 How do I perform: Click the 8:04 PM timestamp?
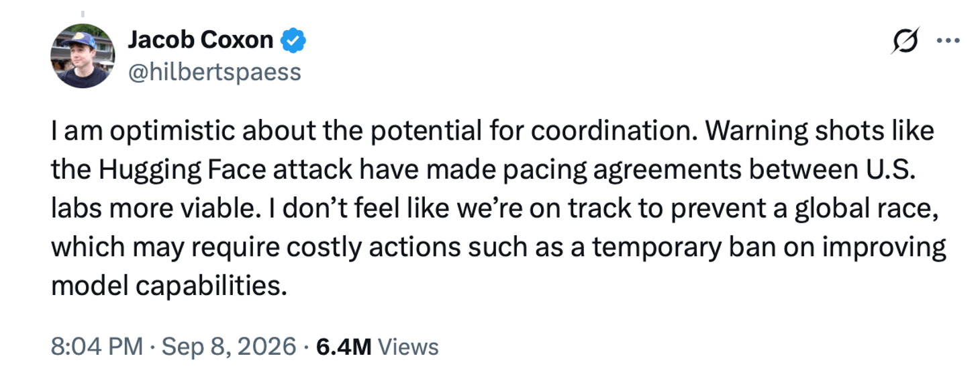(x=97, y=347)
